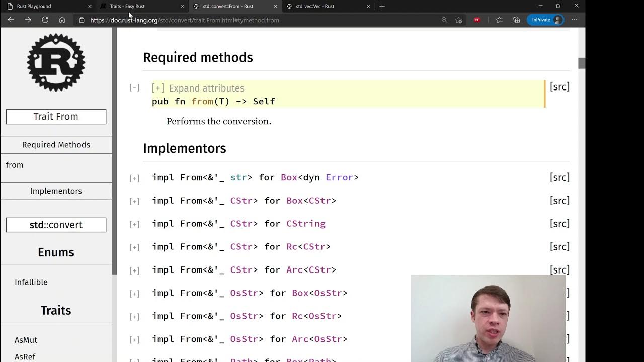
Task: Open the Collections icon in toolbar
Action: click(x=517, y=20)
